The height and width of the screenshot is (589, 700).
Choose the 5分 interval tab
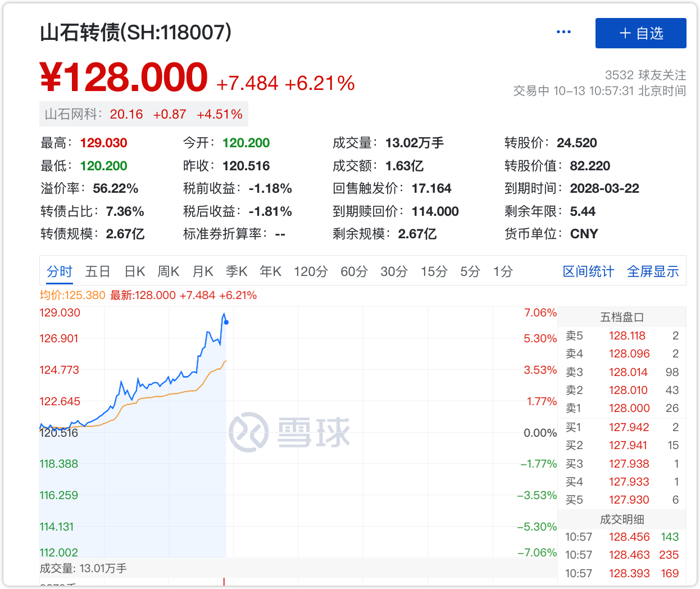pyautogui.click(x=470, y=272)
